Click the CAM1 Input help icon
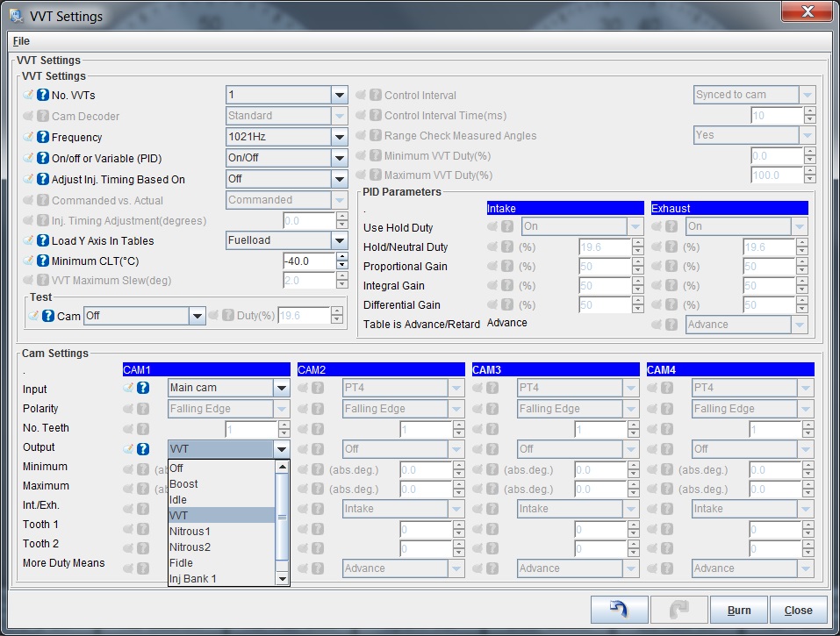This screenshot has height=636, width=840. (143, 388)
